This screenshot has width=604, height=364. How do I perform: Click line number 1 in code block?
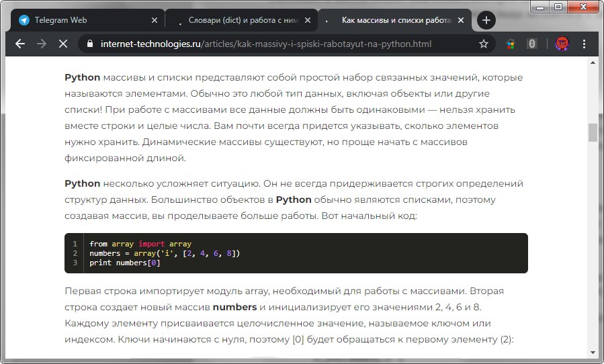point(75,244)
